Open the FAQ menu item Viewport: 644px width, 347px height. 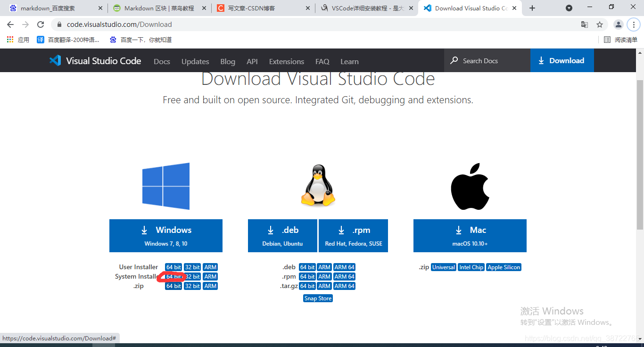click(322, 61)
